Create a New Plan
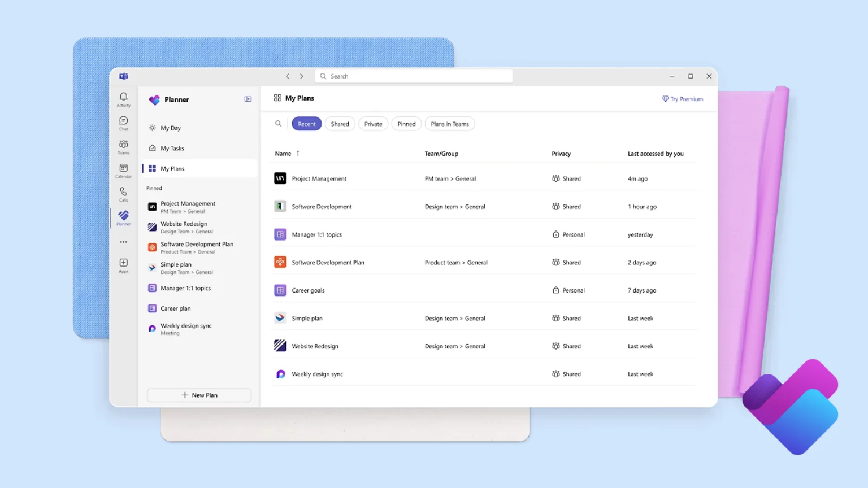 coord(199,395)
